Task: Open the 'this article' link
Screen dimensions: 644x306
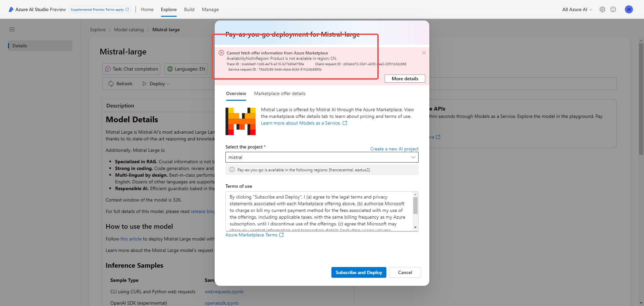Action: click(131, 239)
